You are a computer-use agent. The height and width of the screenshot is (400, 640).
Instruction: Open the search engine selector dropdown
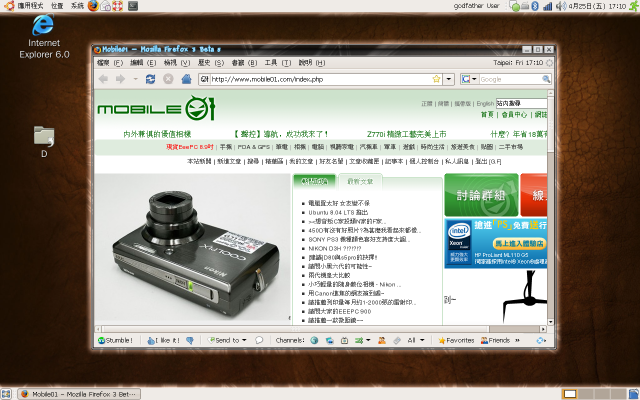(474, 79)
